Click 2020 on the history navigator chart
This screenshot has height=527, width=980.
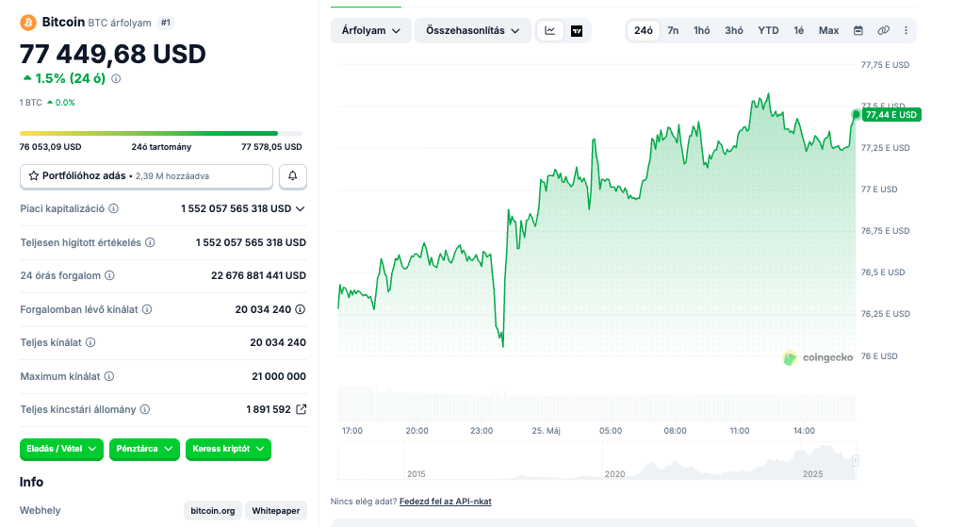click(x=615, y=474)
